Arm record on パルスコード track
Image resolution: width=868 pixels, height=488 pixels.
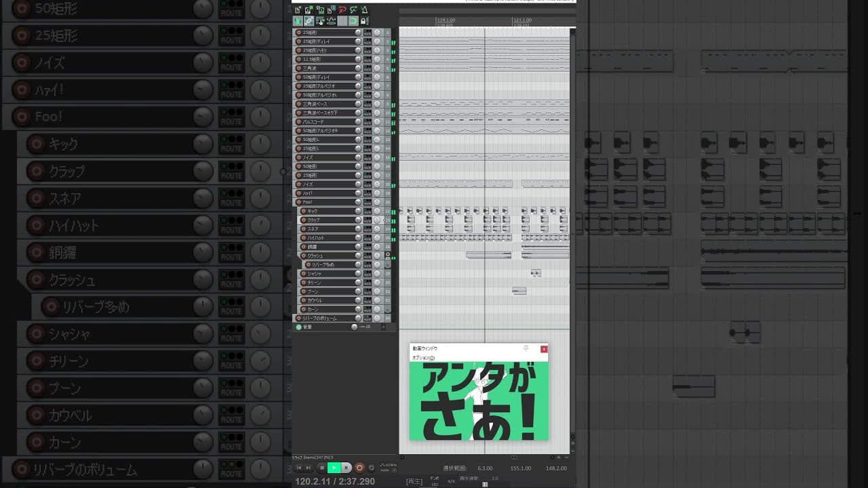tap(298, 121)
